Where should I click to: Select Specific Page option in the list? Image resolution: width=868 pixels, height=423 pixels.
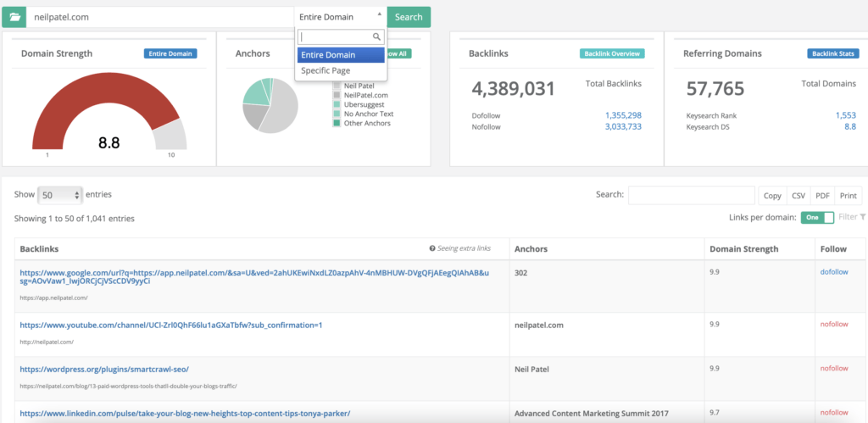point(341,71)
